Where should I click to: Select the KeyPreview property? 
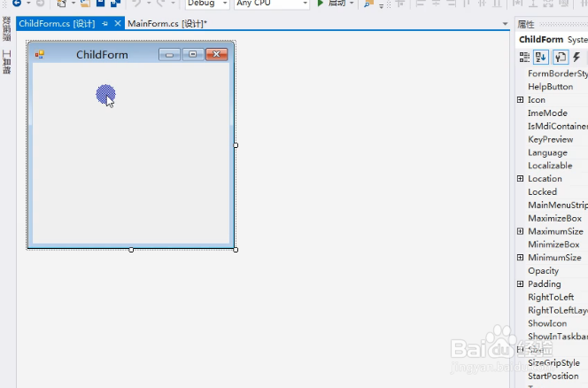pos(550,139)
